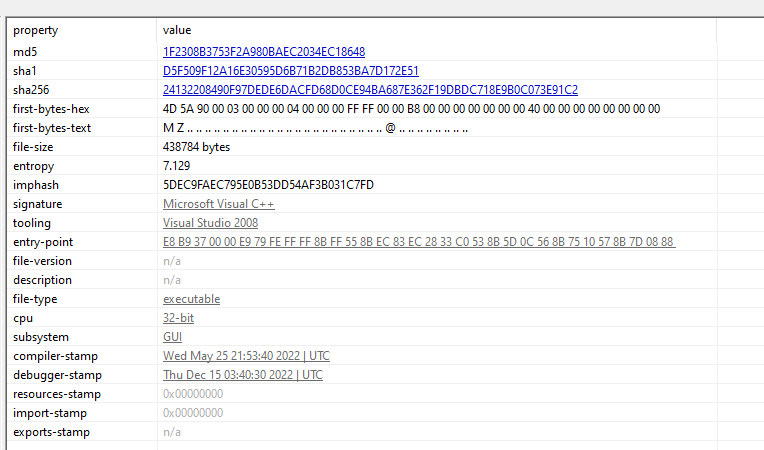This screenshot has width=764, height=450.
Task: Click the debugger-stamp date Thu Dec 15
Action: point(242,375)
